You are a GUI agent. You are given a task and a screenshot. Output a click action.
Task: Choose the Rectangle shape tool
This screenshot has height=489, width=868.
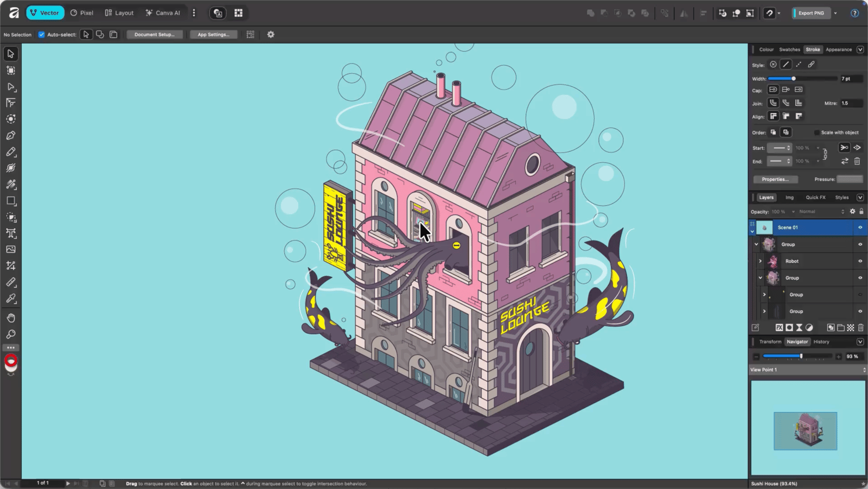pos(11,201)
